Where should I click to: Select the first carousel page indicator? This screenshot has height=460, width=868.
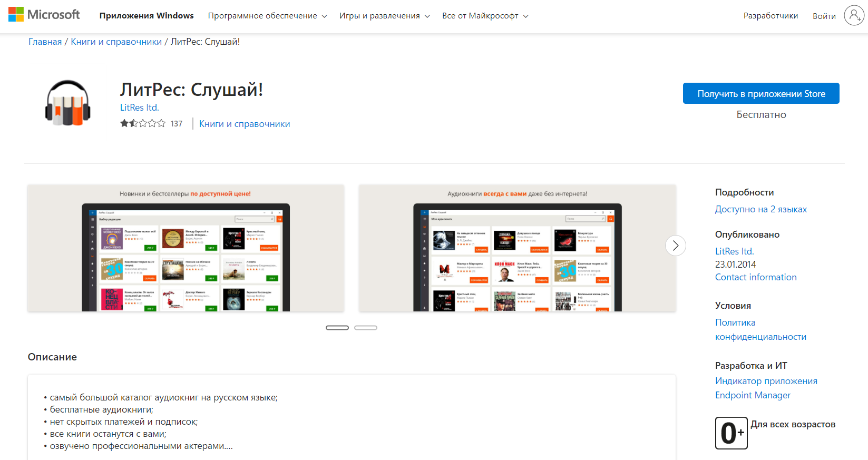pos(337,328)
